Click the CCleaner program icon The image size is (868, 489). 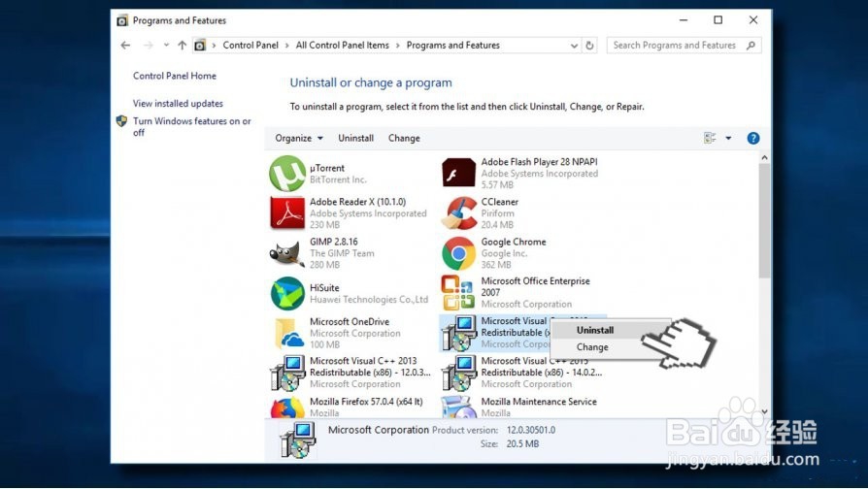coord(459,213)
